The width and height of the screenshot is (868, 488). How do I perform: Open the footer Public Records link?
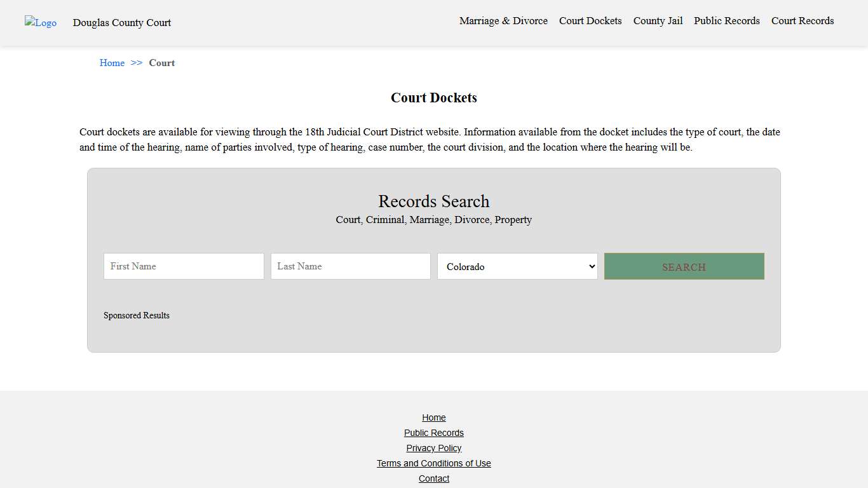click(x=434, y=433)
